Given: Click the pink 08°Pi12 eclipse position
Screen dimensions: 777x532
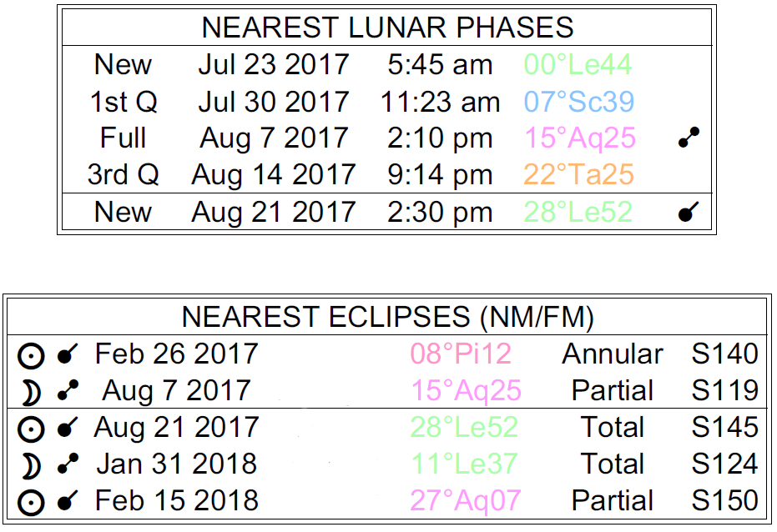Looking at the screenshot, I should (460, 354).
